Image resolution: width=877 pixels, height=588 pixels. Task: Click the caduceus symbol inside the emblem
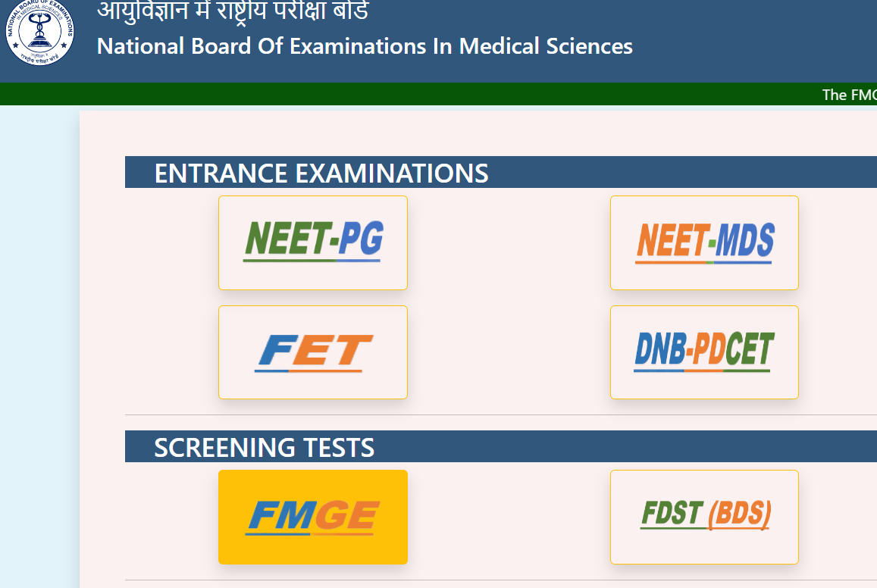pos(39,31)
